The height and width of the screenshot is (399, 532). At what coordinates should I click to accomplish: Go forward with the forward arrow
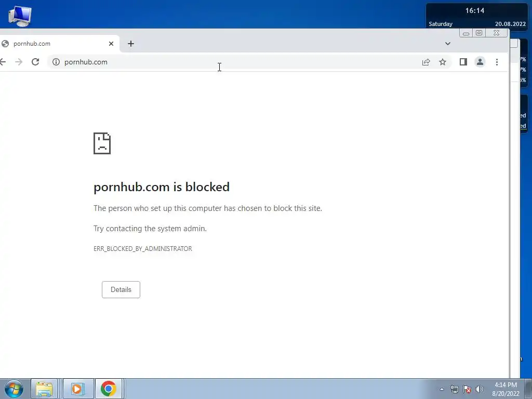click(19, 62)
